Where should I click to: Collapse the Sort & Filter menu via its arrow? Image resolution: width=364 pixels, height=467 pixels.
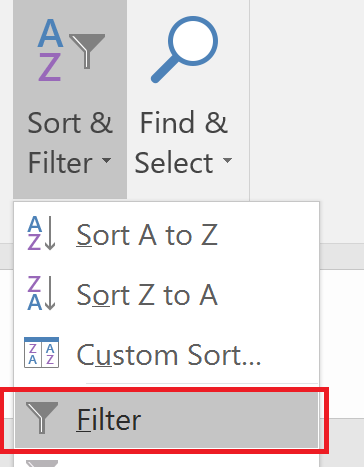click(x=106, y=161)
